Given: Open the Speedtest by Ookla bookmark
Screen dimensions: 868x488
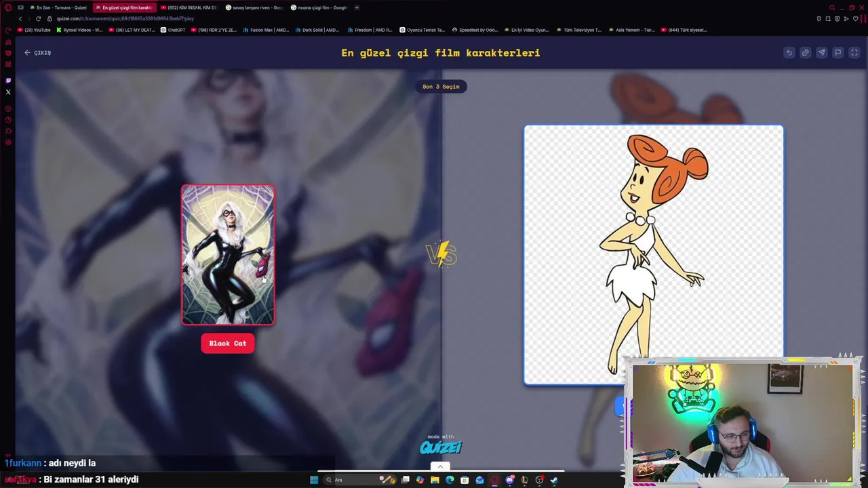Looking at the screenshot, I should (475, 30).
